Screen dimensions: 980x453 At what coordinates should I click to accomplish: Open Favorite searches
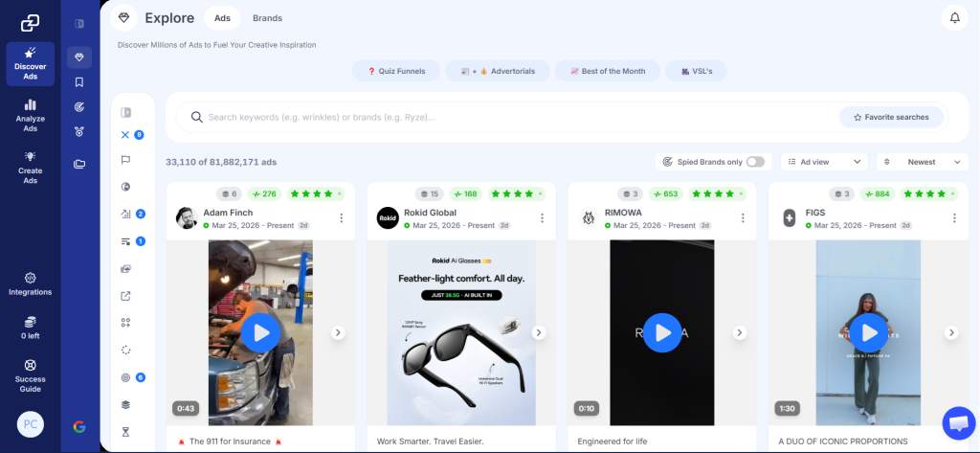891,117
